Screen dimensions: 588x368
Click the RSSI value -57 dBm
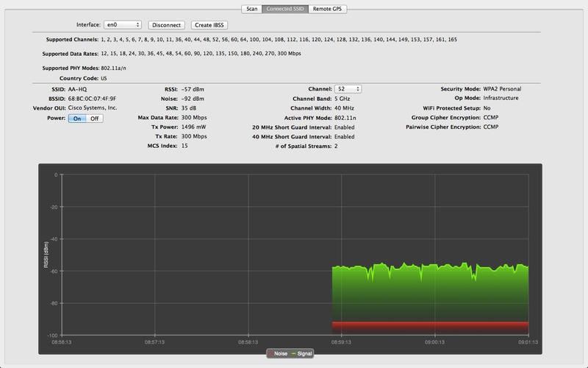coord(193,89)
